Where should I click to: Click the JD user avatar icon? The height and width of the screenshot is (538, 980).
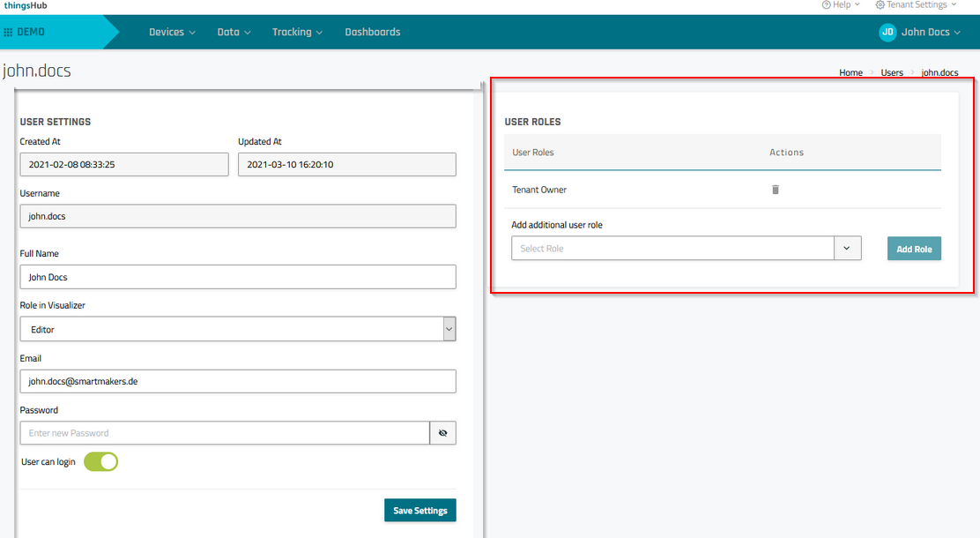pos(887,32)
